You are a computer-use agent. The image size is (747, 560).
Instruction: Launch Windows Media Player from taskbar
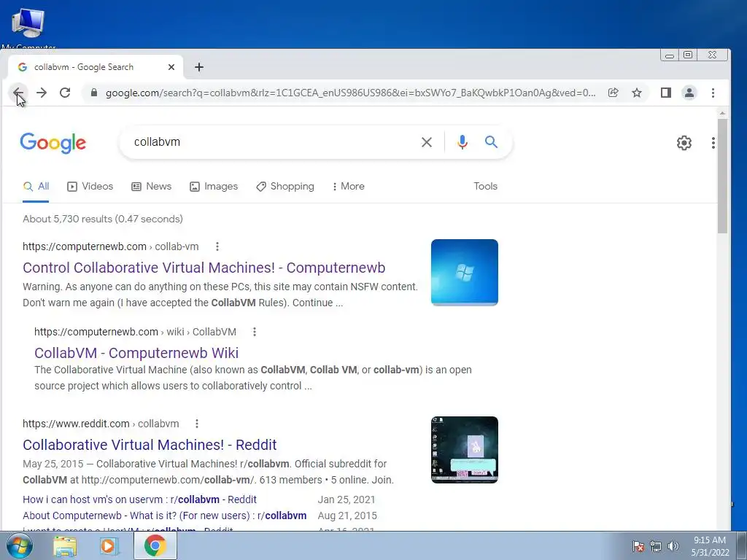(x=109, y=546)
